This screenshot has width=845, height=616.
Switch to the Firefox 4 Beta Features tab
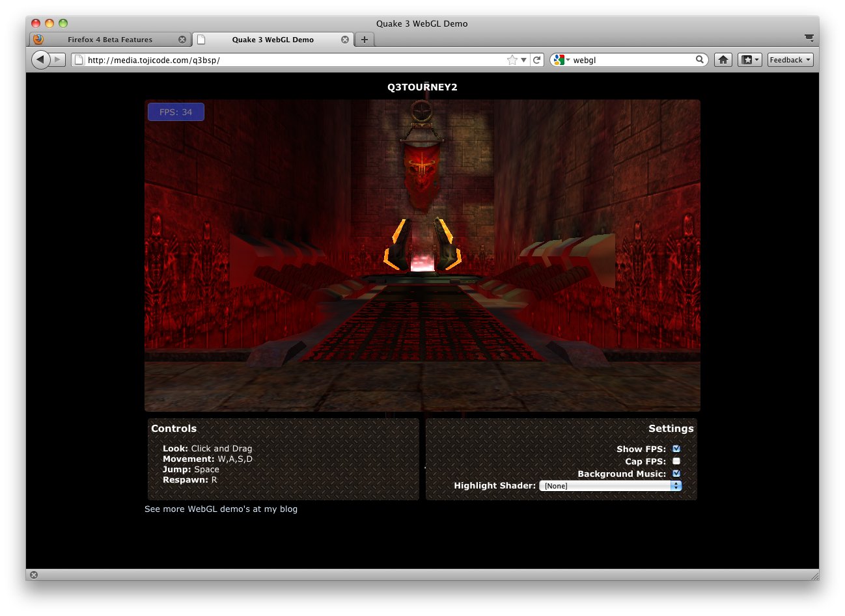tap(111, 39)
